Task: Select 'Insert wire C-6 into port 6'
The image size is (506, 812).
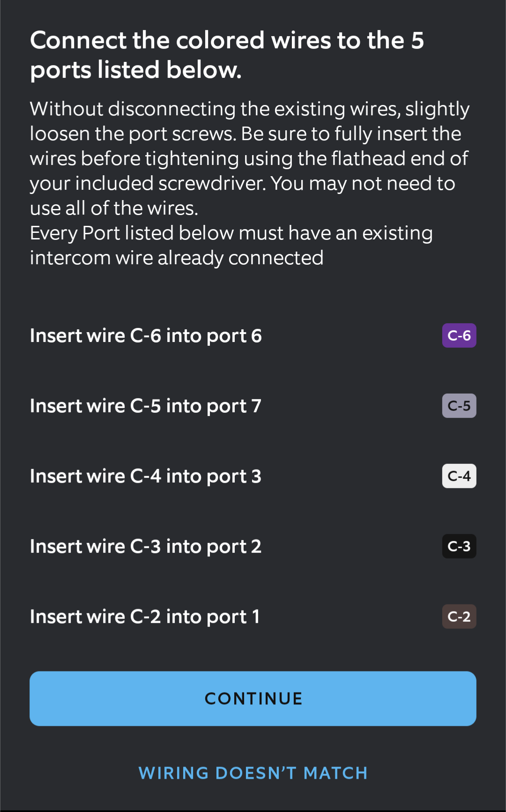Action: [146, 336]
